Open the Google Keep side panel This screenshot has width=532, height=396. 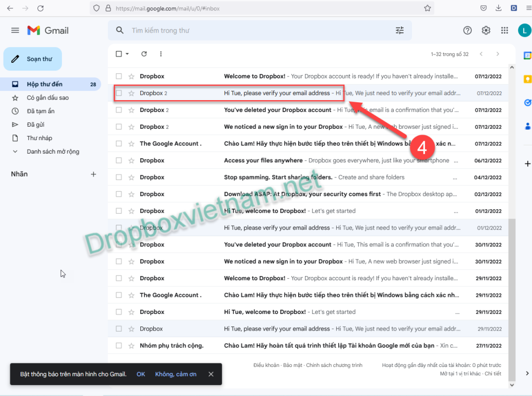point(527,79)
